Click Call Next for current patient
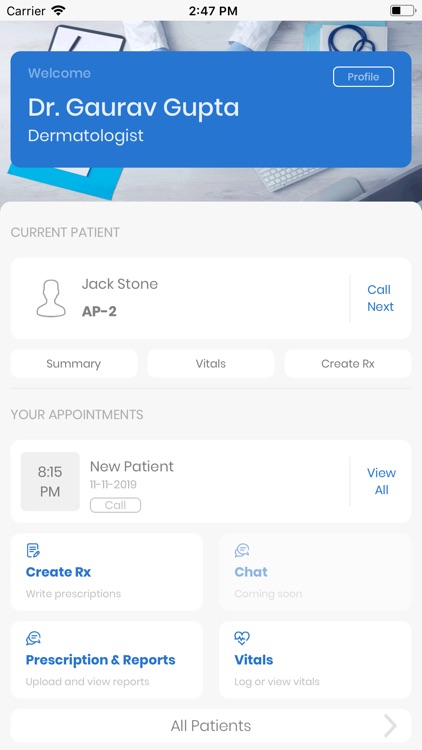Screen dimensions: 422x750 [x=380, y=298]
